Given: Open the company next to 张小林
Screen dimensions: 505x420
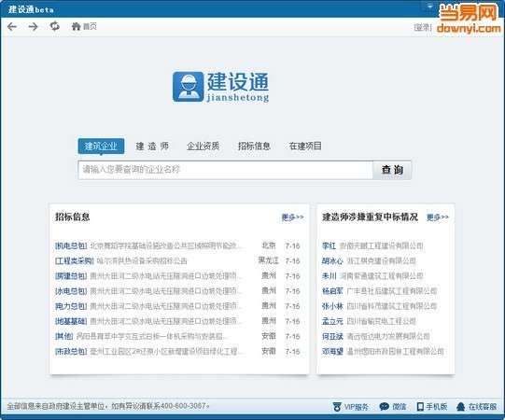Looking at the screenshot, I should (392, 306).
